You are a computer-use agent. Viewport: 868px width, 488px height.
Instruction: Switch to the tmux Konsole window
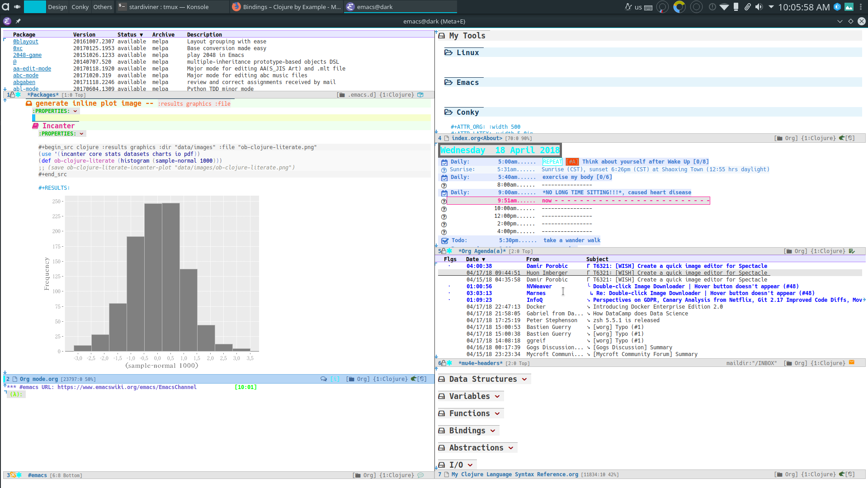(x=173, y=7)
